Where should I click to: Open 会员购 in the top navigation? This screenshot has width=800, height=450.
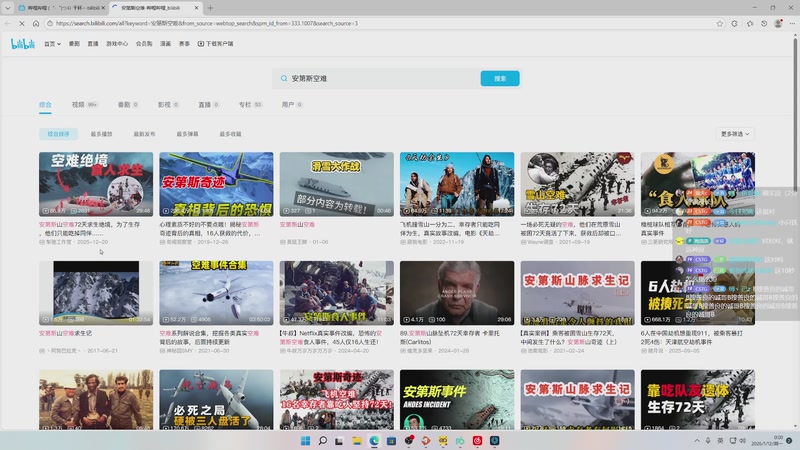[x=144, y=44]
